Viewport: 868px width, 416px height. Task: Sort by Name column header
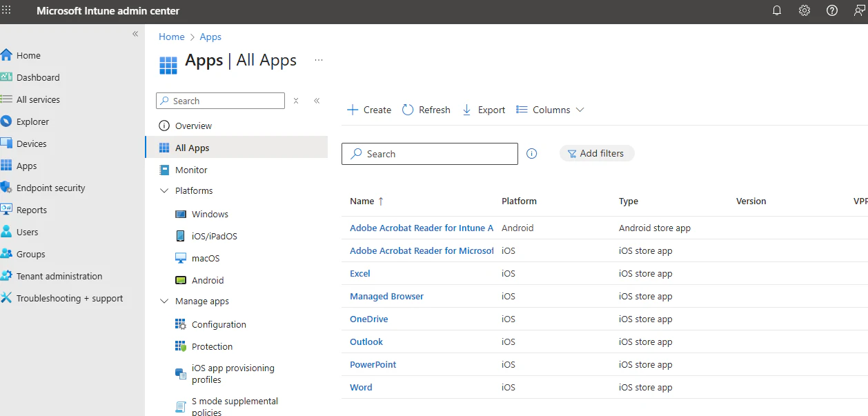click(366, 201)
